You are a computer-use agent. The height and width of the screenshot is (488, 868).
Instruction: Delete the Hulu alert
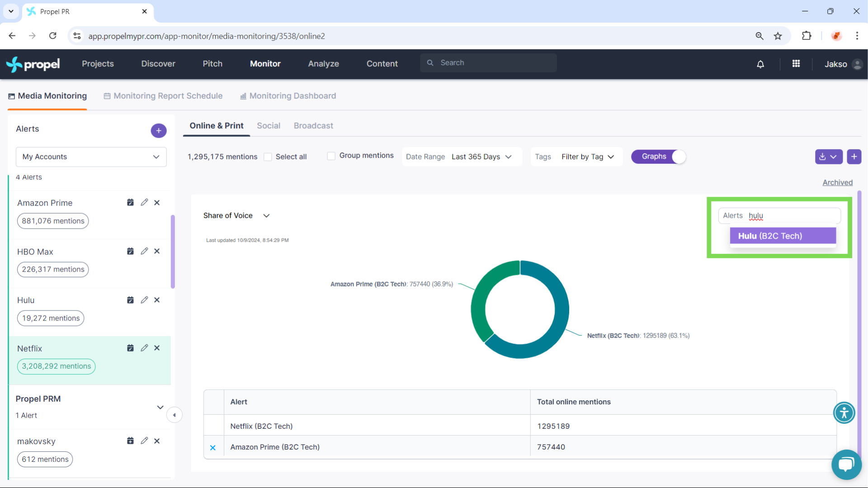pyautogui.click(x=157, y=300)
